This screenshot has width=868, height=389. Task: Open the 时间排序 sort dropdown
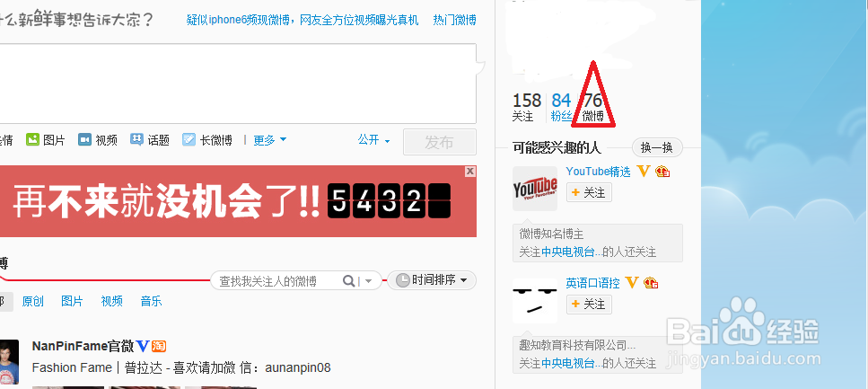(x=431, y=280)
